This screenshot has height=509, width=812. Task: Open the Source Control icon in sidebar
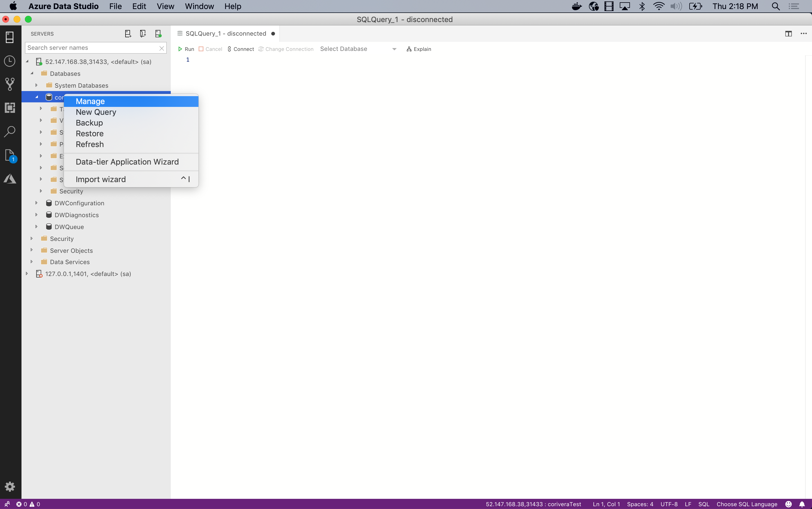[x=10, y=84]
